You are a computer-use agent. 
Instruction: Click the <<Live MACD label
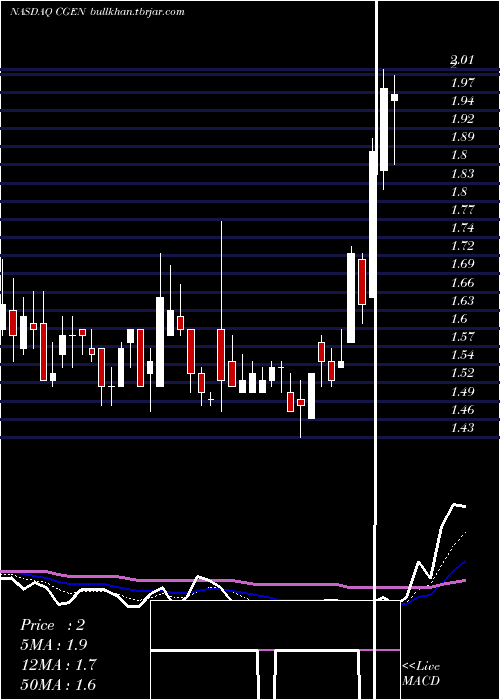(421, 673)
